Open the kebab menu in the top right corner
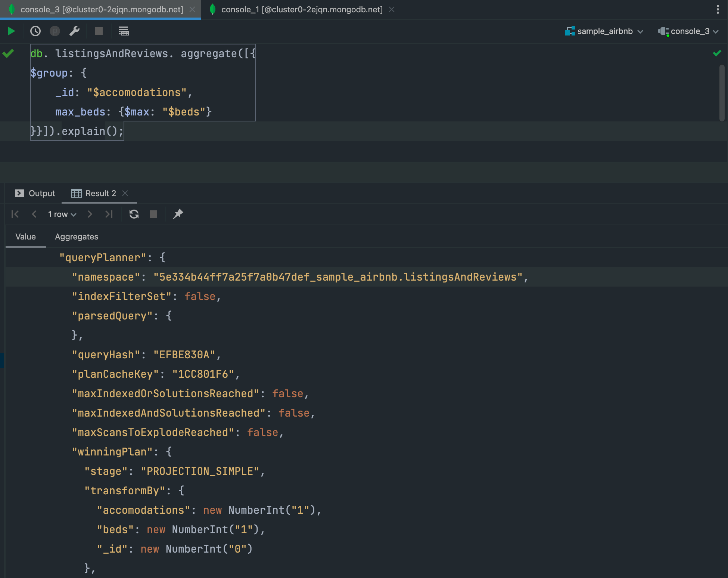This screenshot has height=578, width=728. (718, 9)
